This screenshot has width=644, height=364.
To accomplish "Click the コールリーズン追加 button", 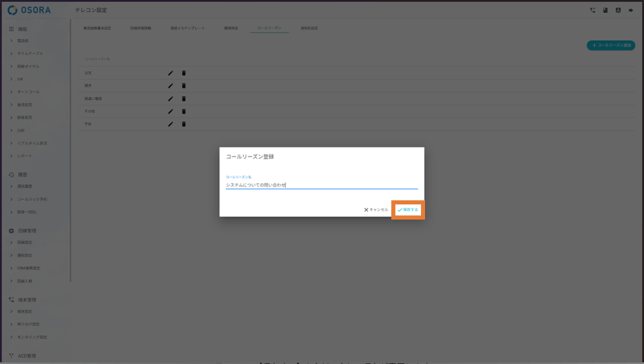I will click(611, 45).
